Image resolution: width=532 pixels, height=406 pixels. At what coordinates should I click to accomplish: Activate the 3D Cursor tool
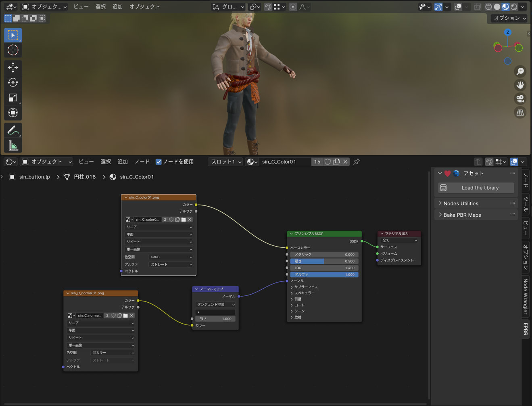13,50
